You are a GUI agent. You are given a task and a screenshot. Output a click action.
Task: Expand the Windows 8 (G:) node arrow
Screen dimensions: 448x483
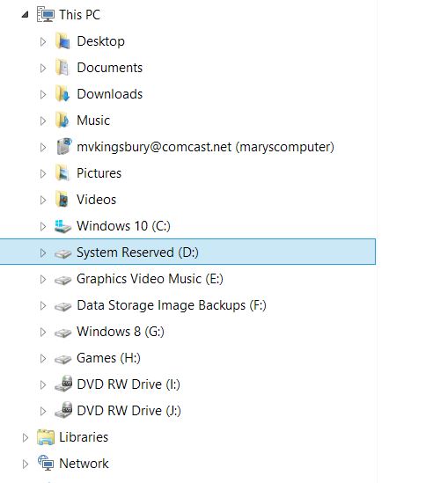point(43,333)
